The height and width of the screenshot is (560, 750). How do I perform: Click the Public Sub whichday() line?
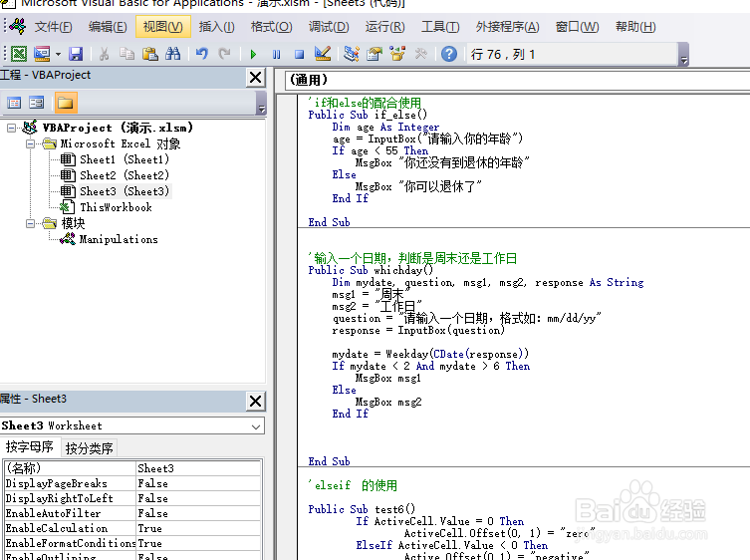[371, 270]
